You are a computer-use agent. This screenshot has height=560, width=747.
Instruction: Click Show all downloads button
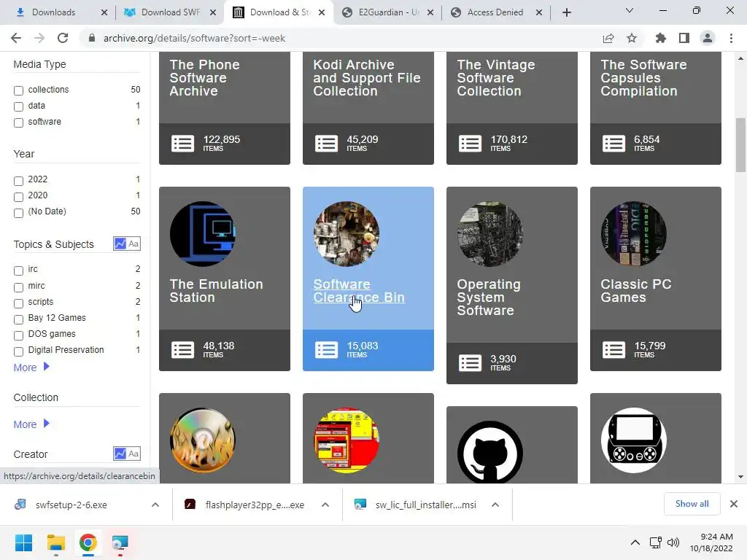(x=692, y=504)
